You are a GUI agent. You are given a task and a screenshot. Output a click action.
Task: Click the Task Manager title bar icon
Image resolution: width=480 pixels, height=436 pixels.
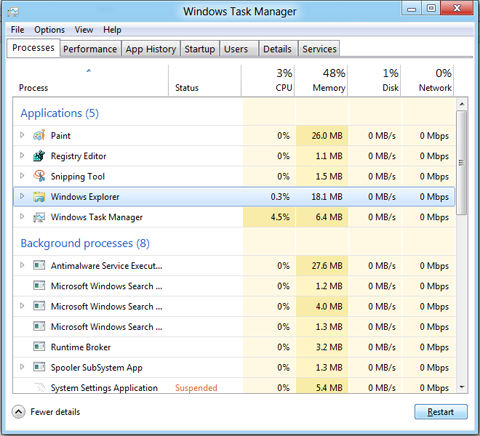(13, 12)
